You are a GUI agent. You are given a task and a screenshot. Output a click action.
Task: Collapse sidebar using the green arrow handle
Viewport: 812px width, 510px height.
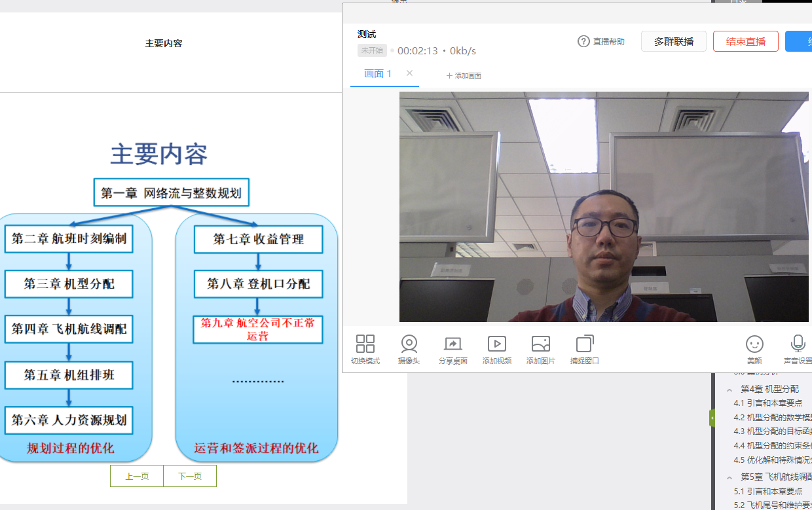(x=712, y=418)
